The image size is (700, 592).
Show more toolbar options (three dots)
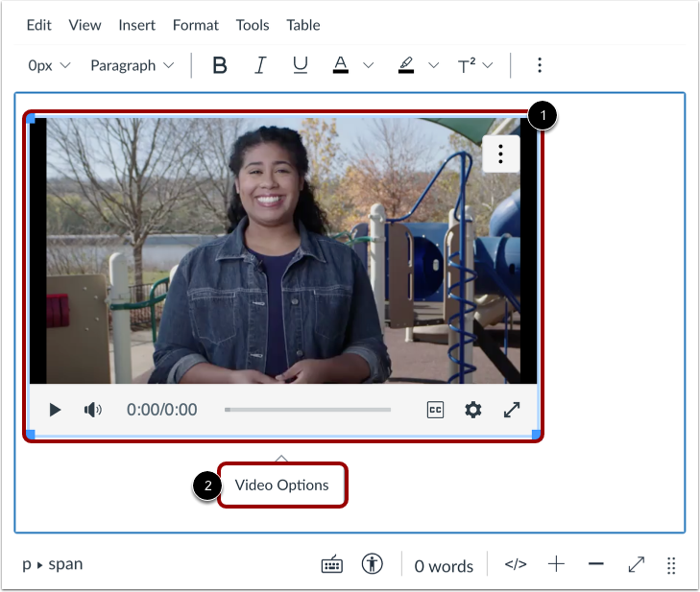tap(540, 65)
